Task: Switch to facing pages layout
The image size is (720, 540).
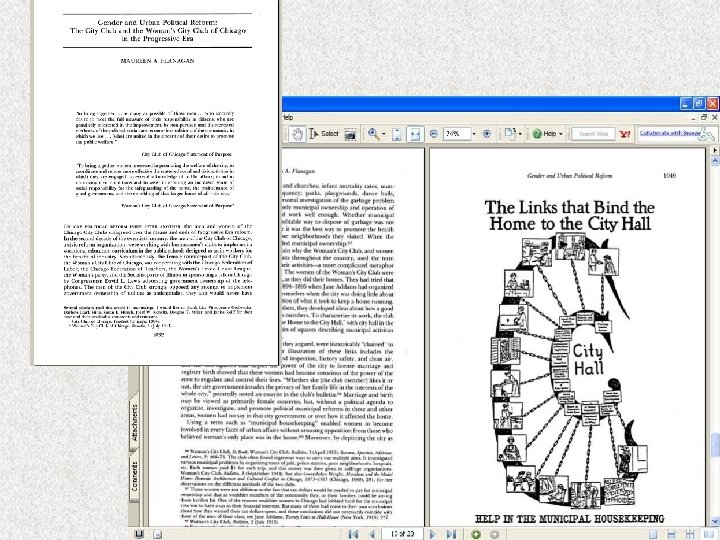Action: [708, 534]
